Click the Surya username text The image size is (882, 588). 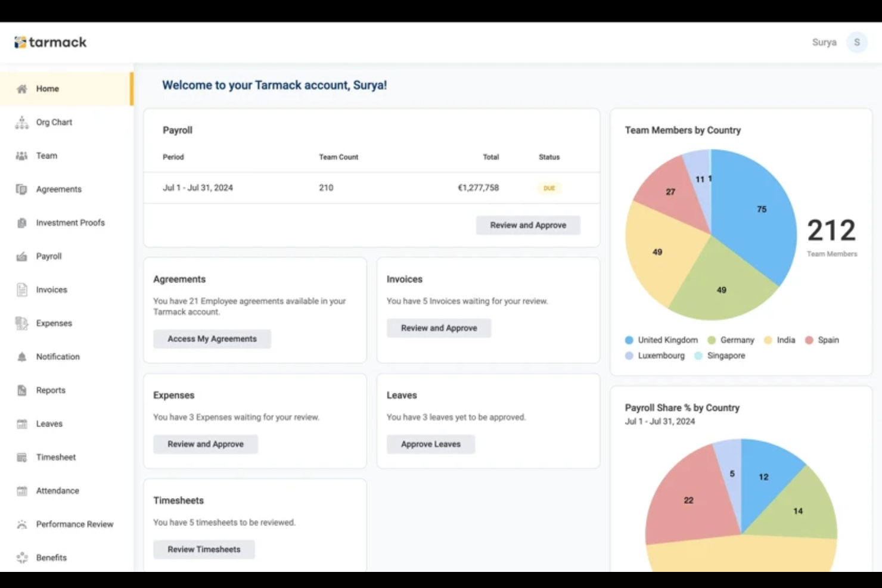[x=824, y=42]
